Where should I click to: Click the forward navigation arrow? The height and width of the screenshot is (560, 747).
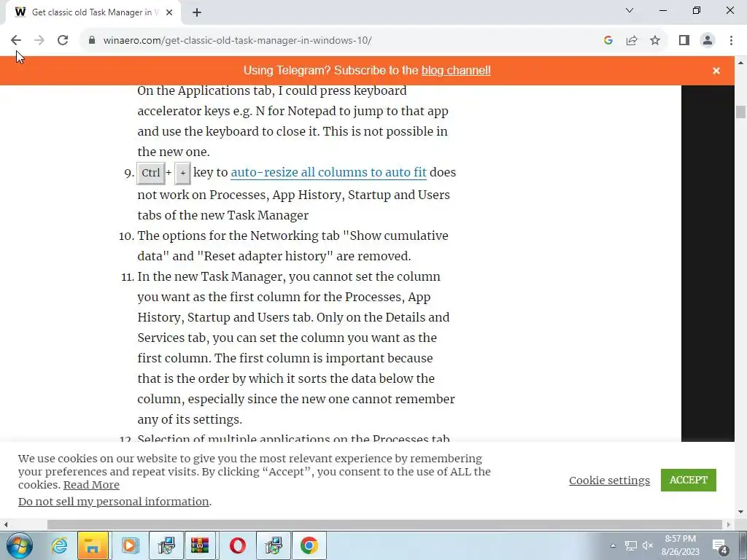[x=39, y=41]
